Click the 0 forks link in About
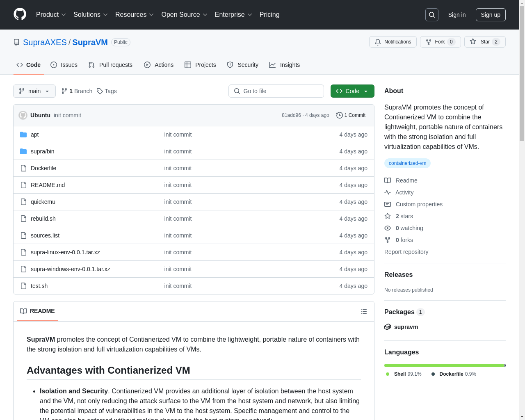 point(399,240)
